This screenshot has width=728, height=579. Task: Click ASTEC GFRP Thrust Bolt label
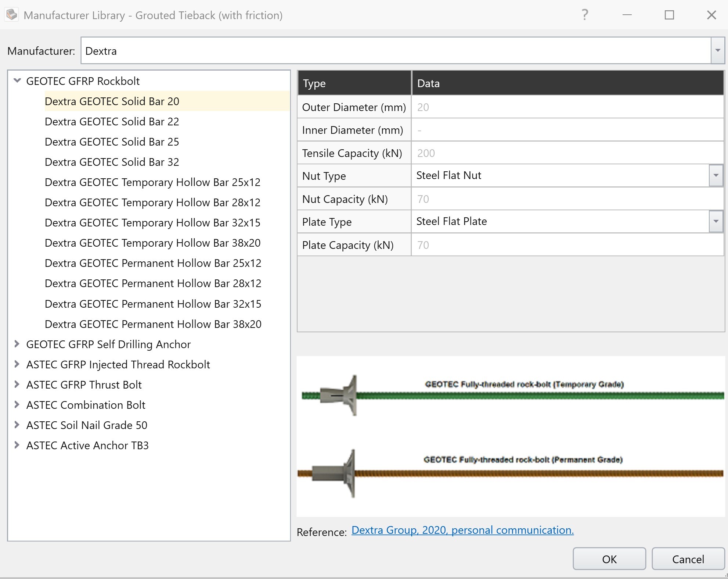click(84, 385)
